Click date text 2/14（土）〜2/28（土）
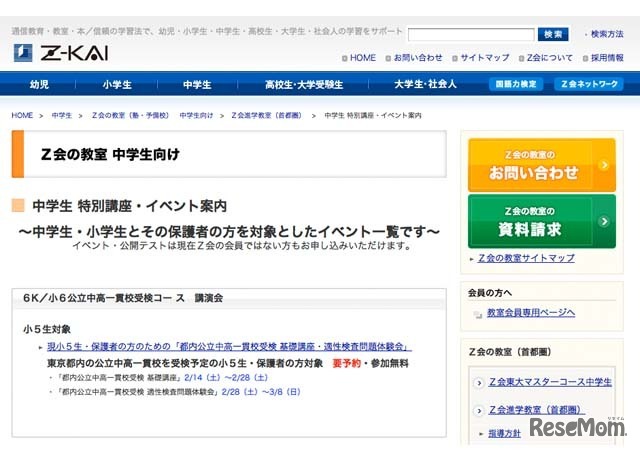This screenshot has height=450, width=640. pyautogui.click(x=226, y=378)
